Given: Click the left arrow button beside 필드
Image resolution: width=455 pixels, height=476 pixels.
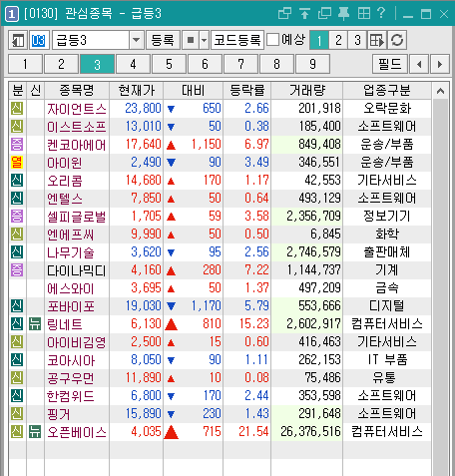Looking at the screenshot, I should pyautogui.click(x=419, y=64).
